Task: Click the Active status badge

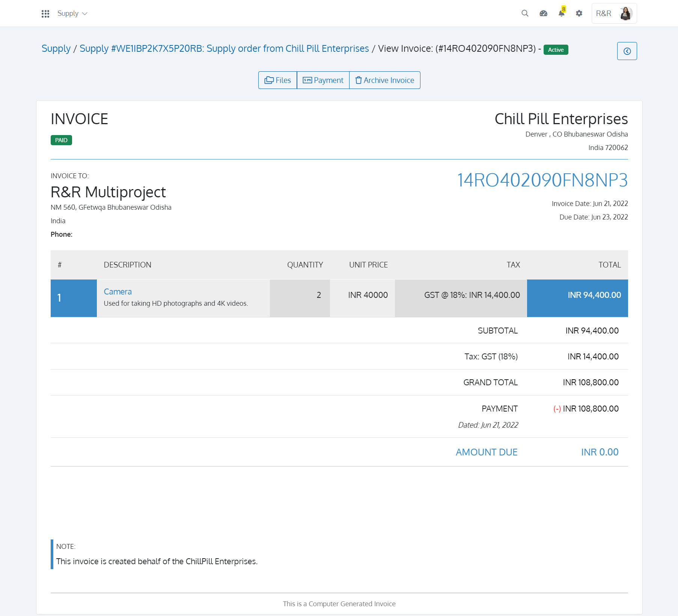Action: coord(556,50)
